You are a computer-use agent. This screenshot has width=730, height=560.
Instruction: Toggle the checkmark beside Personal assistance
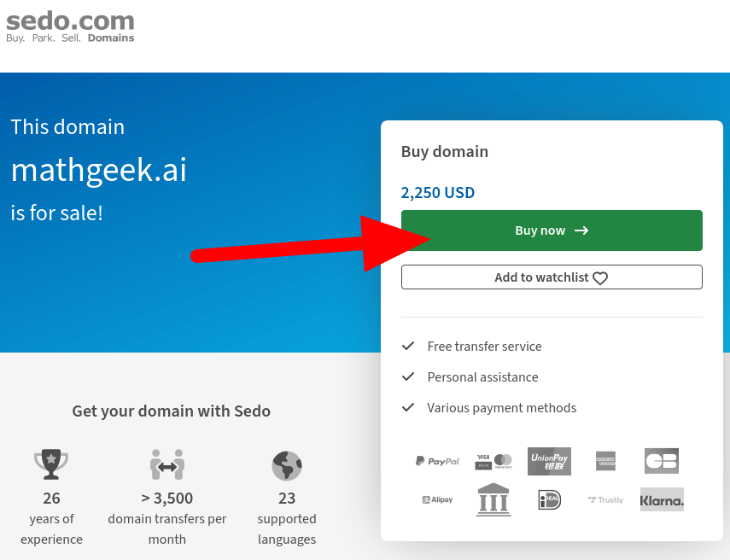point(407,377)
